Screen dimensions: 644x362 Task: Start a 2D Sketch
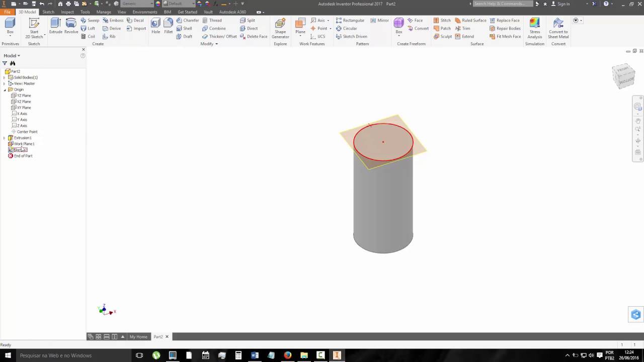[34, 28]
